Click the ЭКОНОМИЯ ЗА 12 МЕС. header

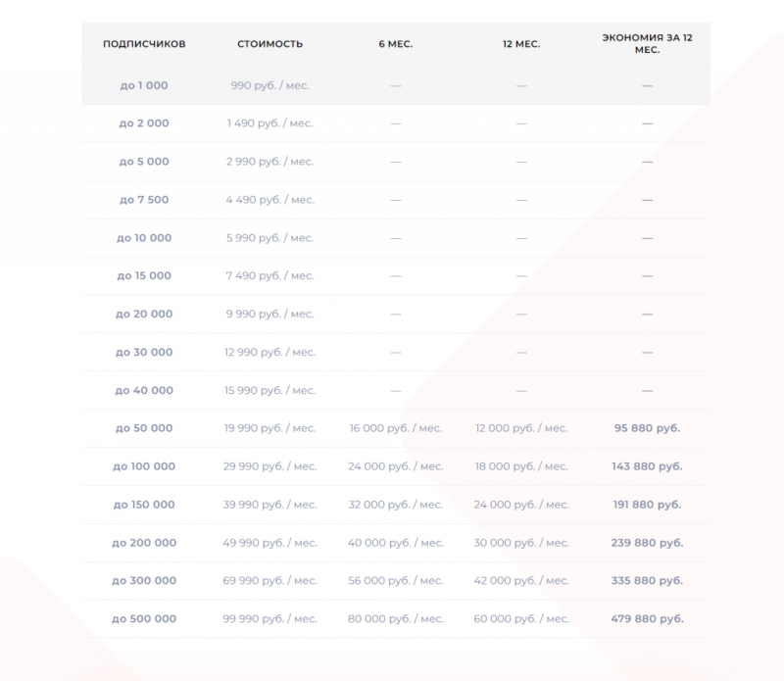pyautogui.click(x=647, y=43)
